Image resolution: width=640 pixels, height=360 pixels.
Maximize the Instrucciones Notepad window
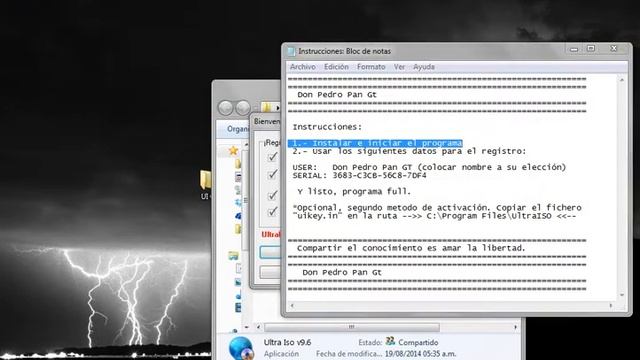(x=591, y=49)
